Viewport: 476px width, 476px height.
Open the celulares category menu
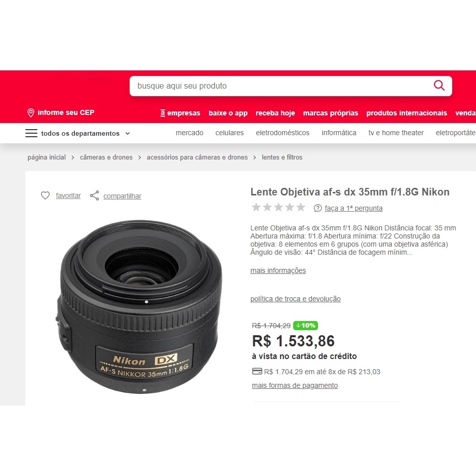coord(229,133)
